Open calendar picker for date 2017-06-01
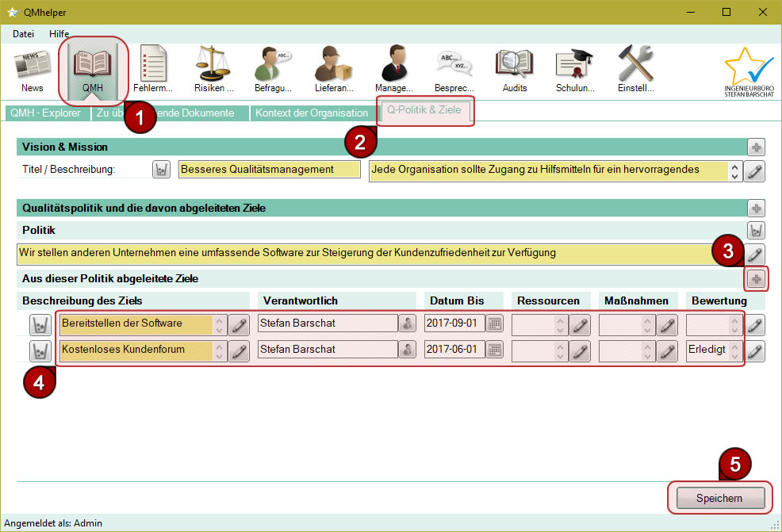Screen dimensions: 782x532 click(494, 350)
